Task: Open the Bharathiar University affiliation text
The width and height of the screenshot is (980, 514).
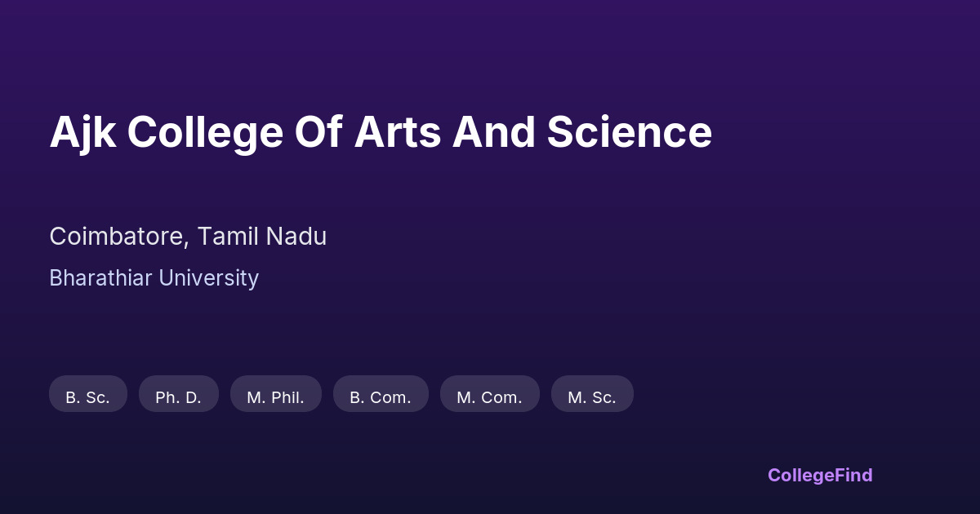Action: (154, 278)
